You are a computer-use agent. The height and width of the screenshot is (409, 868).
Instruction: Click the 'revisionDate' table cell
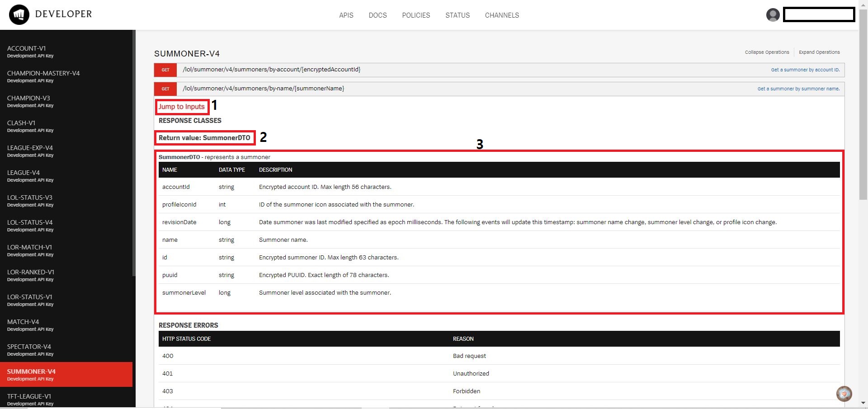pos(179,222)
